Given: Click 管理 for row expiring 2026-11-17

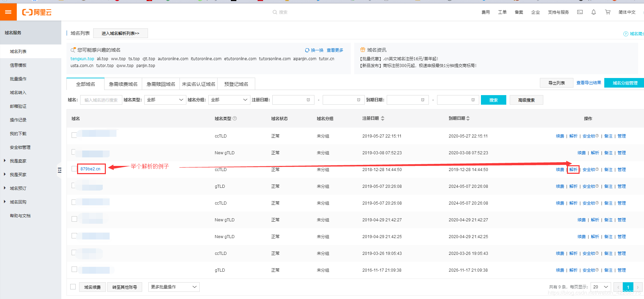Looking at the screenshot, I should (622, 270).
